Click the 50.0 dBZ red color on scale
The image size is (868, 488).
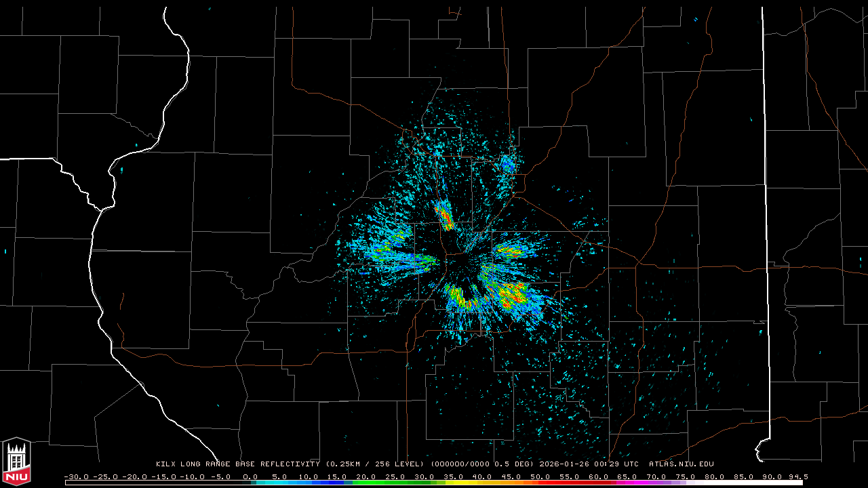(540, 483)
